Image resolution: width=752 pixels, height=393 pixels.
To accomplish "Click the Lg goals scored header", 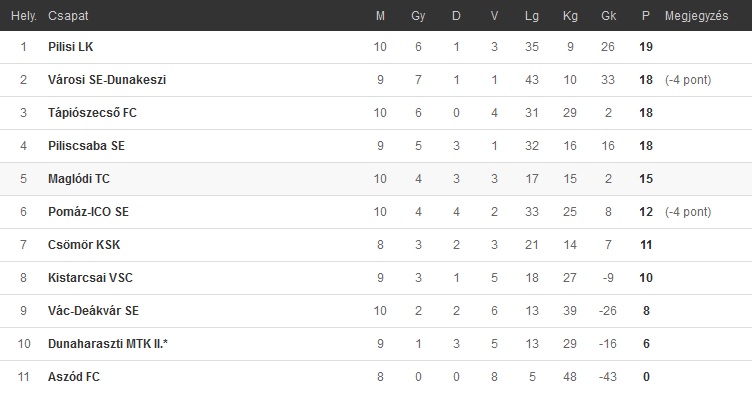I will pyautogui.click(x=532, y=16).
